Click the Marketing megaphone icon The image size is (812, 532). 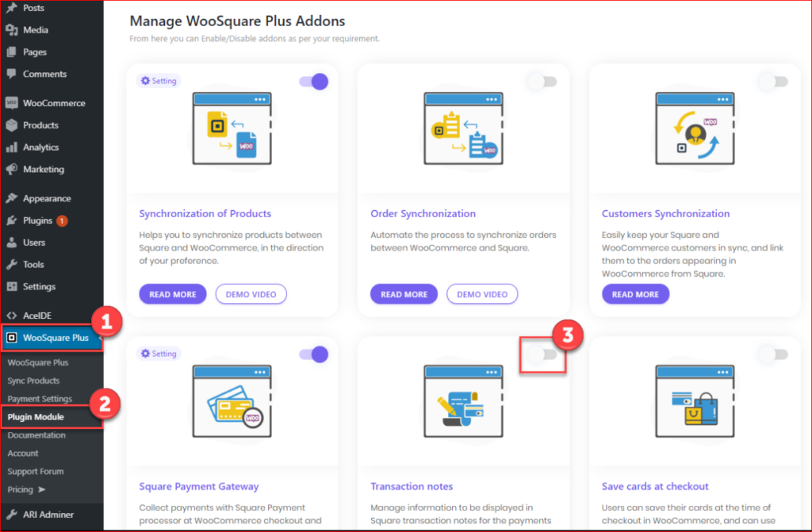click(x=11, y=170)
